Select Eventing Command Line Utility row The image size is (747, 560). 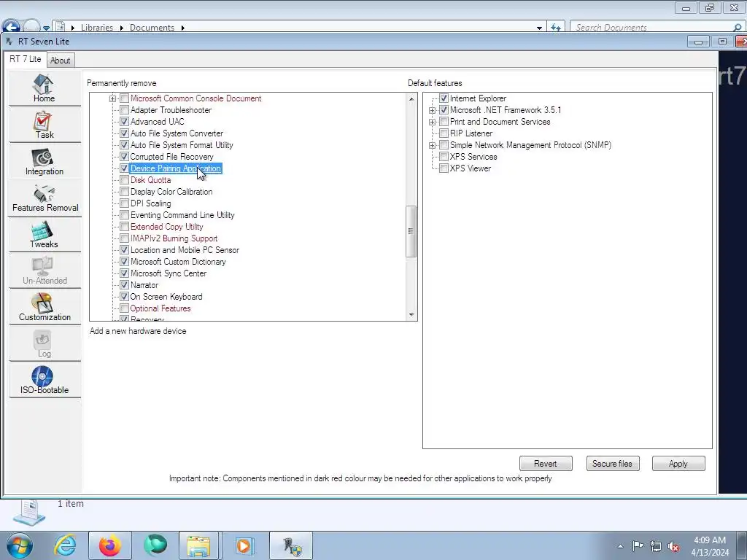[x=182, y=215]
